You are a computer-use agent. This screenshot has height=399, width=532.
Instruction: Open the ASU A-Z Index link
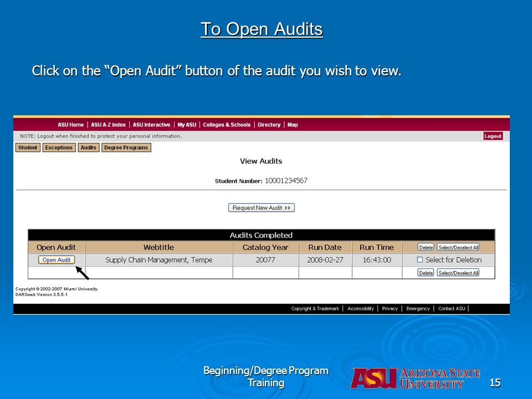coord(108,125)
